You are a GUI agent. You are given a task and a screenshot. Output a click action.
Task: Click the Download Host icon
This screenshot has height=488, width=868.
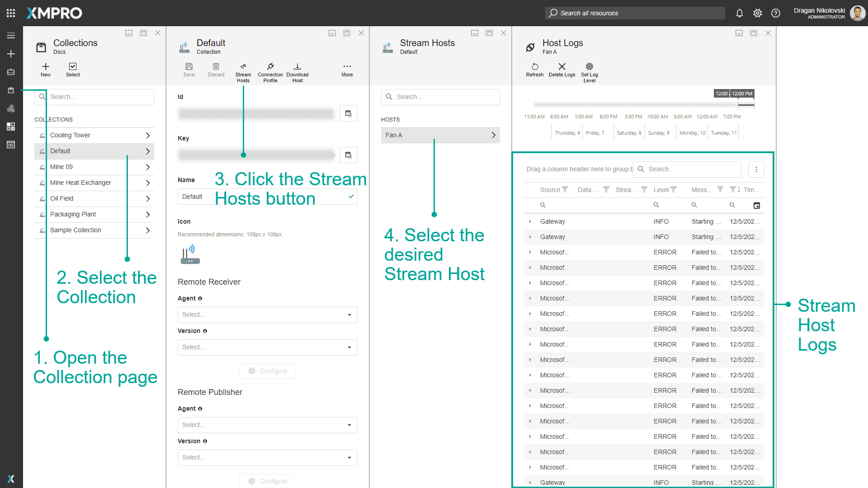click(x=297, y=67)
